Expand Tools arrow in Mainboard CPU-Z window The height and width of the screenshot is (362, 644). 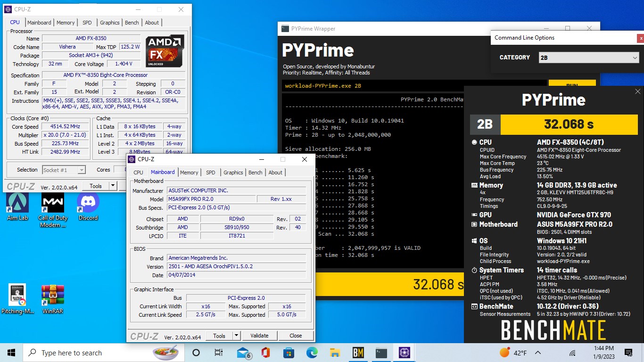tap(237, 336)
